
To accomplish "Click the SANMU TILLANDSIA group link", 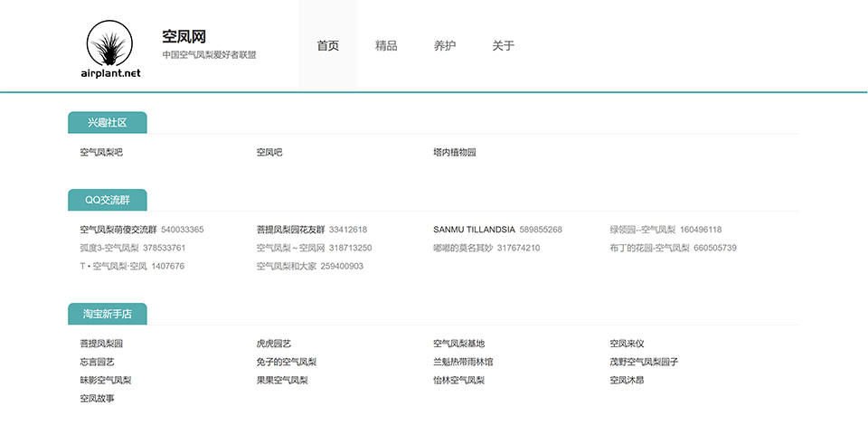I will (x=474, y=230).
